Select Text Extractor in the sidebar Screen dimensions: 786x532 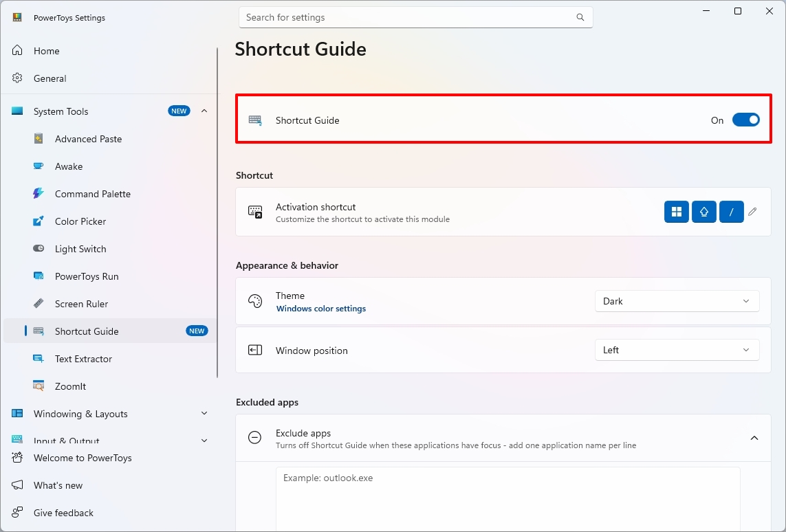(x=83, y=359)
